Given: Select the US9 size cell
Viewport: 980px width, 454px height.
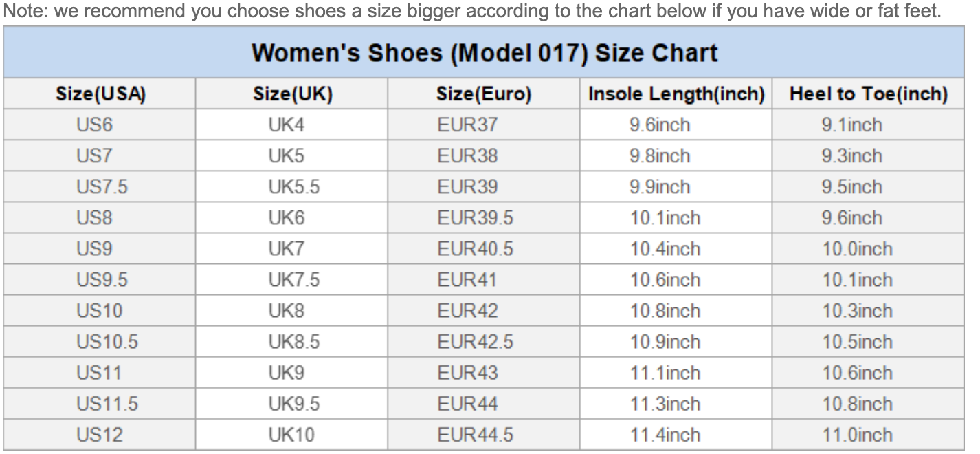Looking at the screenshot, I should click(x=94, y=249).
